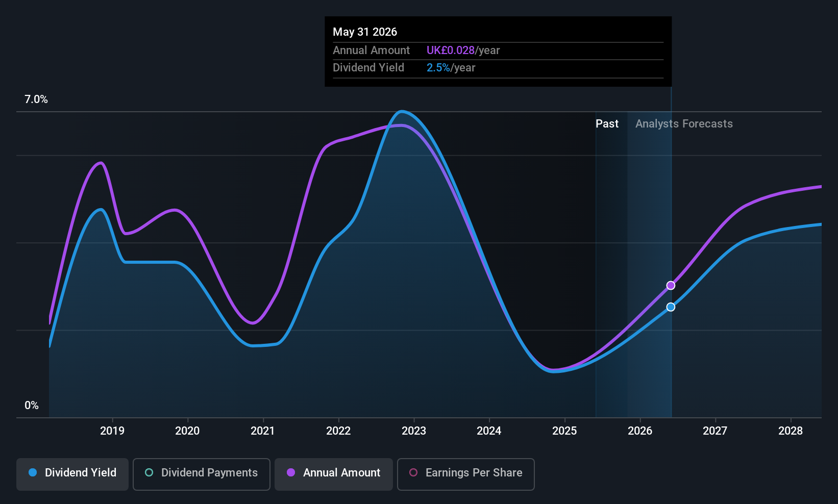The image size is (838, 504).
Task: Click the Analysts Forecasts label
Action: coord(684,123)
